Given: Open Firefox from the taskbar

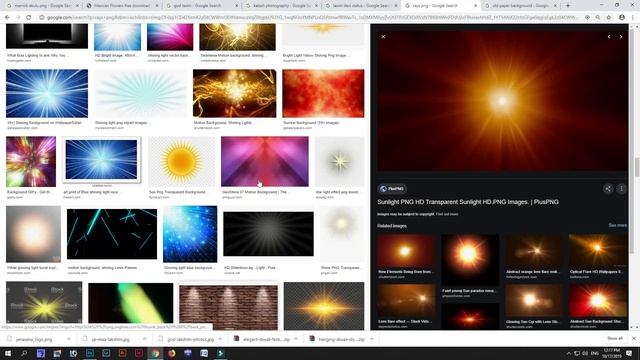Looking at the screenshot, I should [x=171, y=353].
